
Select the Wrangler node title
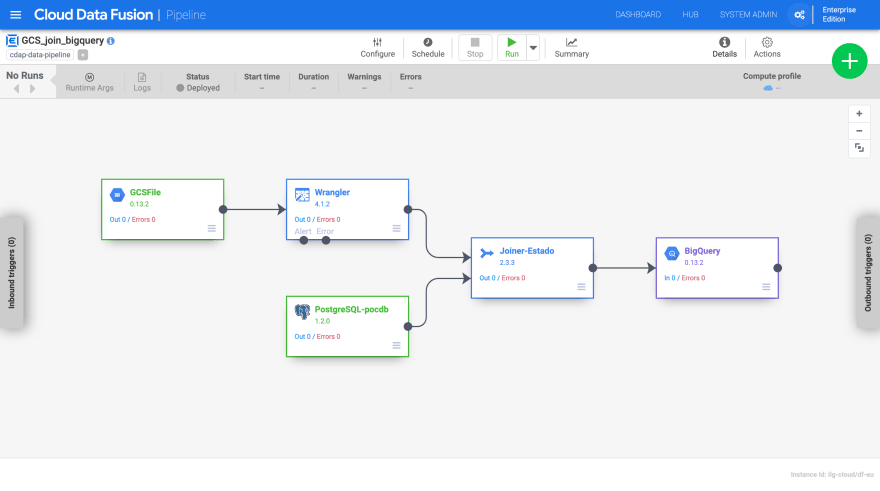click(x=332, y=192)
